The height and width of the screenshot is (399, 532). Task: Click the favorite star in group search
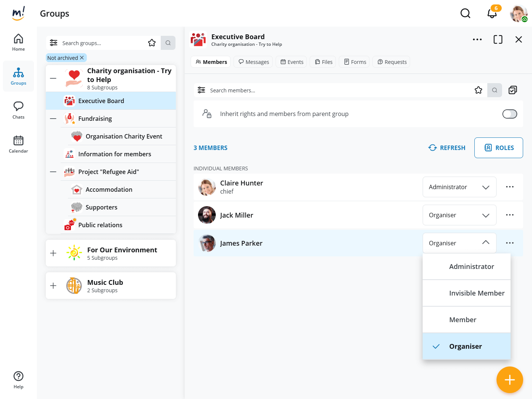point(152,43)
